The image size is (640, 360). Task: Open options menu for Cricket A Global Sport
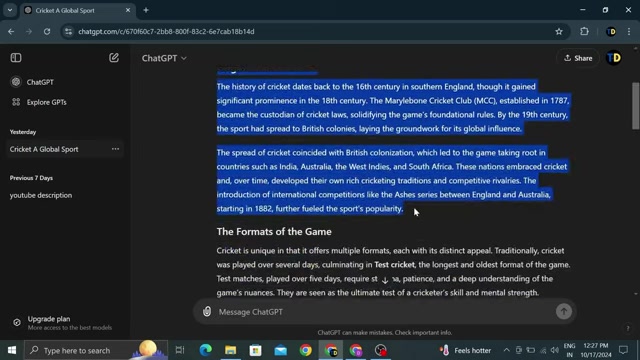click(x=116, y=149)
